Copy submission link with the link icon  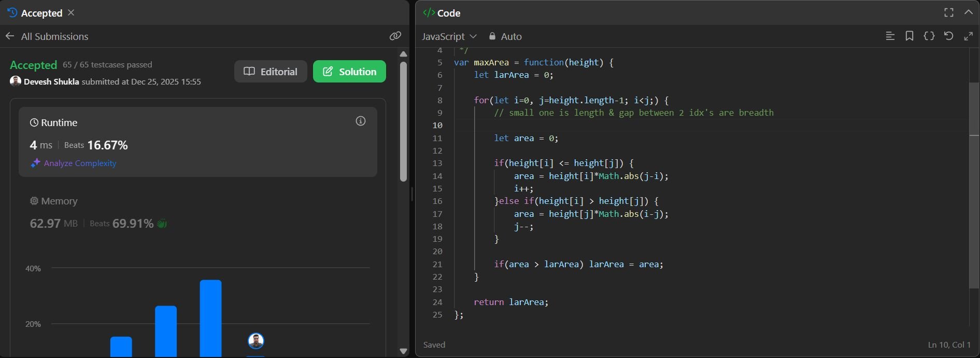pos(395,36)
